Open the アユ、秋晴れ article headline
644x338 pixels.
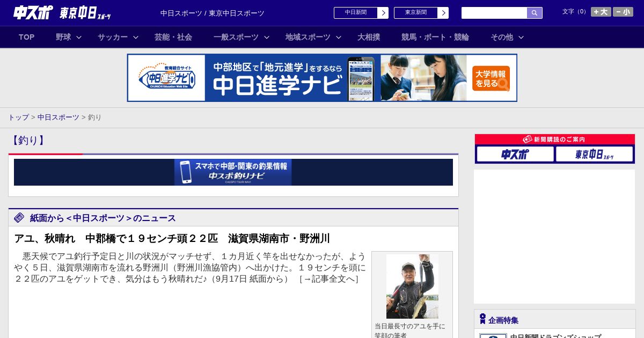172,238
